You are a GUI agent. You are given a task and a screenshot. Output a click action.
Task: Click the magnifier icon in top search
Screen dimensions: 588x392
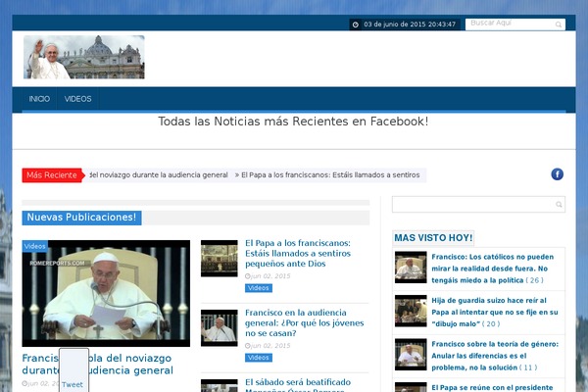[559, 24]
